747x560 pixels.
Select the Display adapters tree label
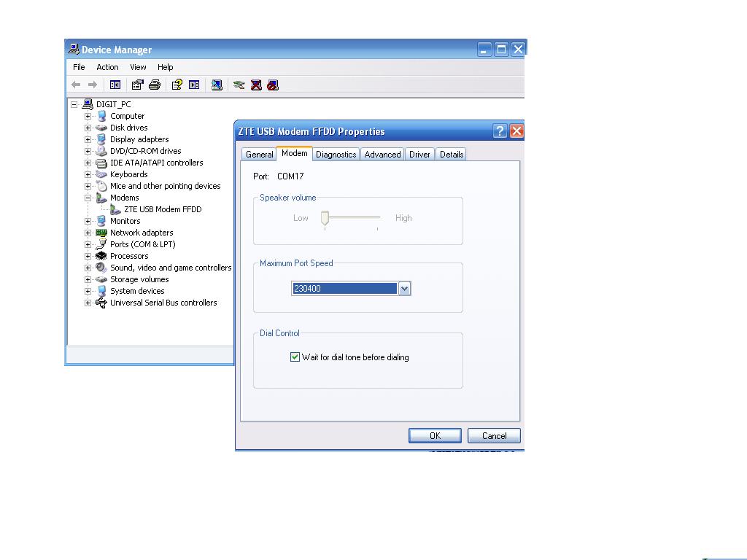click(139, 139)
